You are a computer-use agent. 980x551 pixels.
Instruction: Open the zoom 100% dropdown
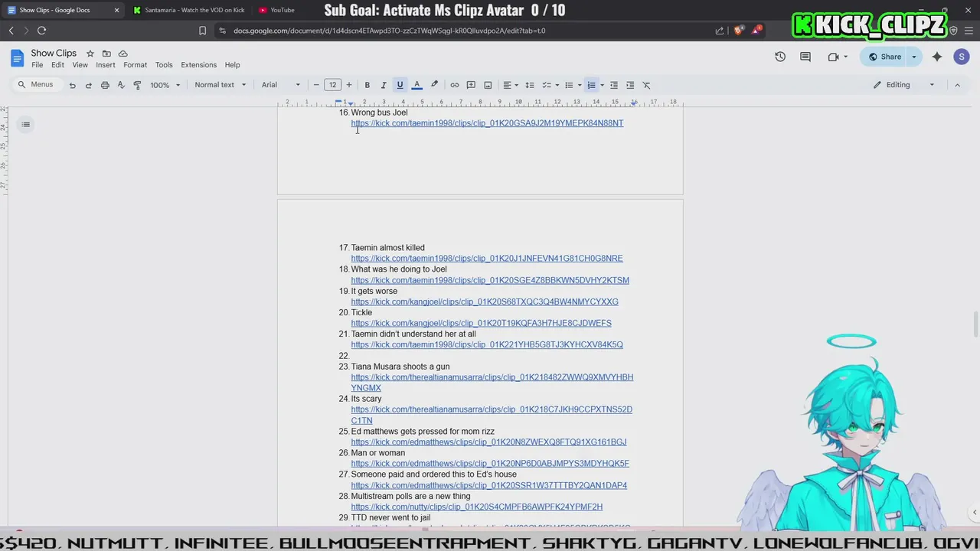(x=165, y=85)
